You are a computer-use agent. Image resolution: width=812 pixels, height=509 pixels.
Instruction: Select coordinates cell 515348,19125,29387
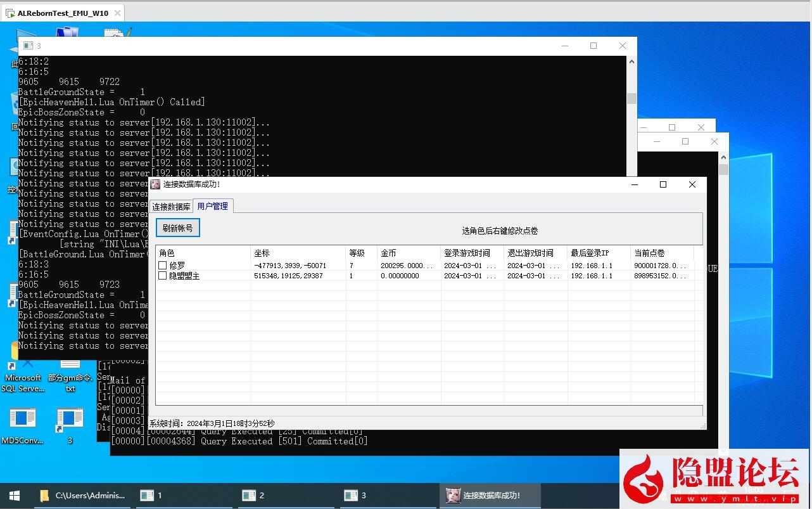point(288,276)
